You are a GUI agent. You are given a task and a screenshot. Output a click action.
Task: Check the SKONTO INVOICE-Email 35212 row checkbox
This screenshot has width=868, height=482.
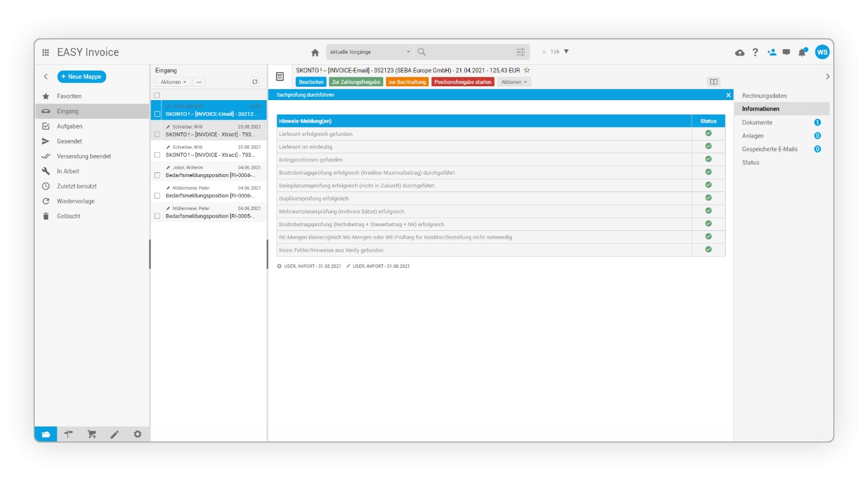pyautogui.click(x=157, y=114)
